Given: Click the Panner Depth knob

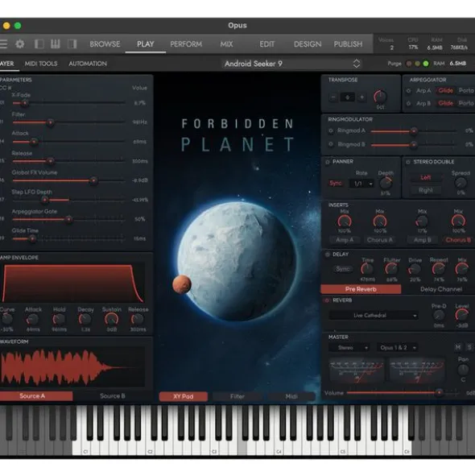Looking at the screenshot, I should [x=386, y=184].
